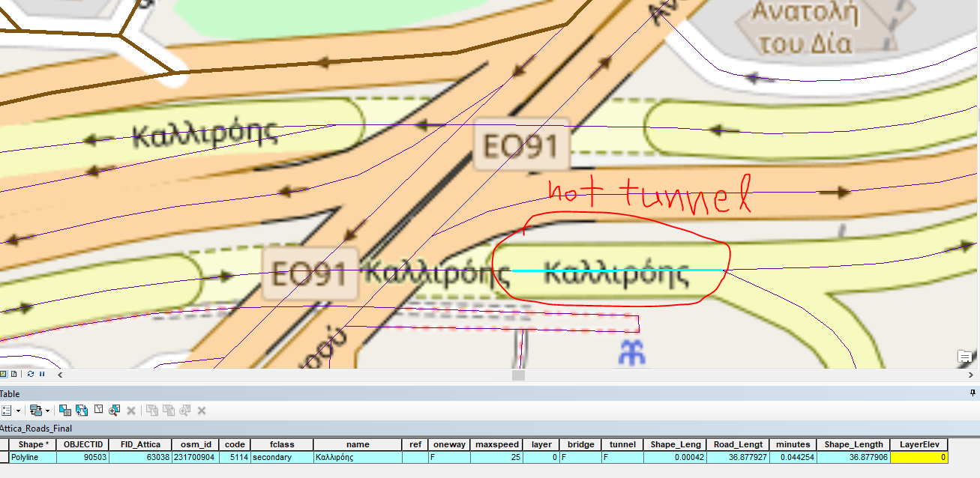The image size is (980, 478).
Task: Click the oneway column header
Action: pos(449,444)
